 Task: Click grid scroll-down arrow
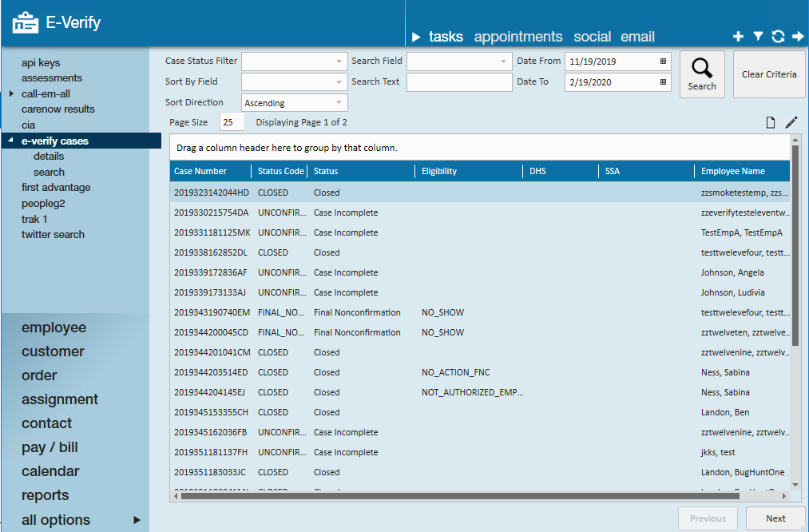pyautogui.click(x=795, y=485)
